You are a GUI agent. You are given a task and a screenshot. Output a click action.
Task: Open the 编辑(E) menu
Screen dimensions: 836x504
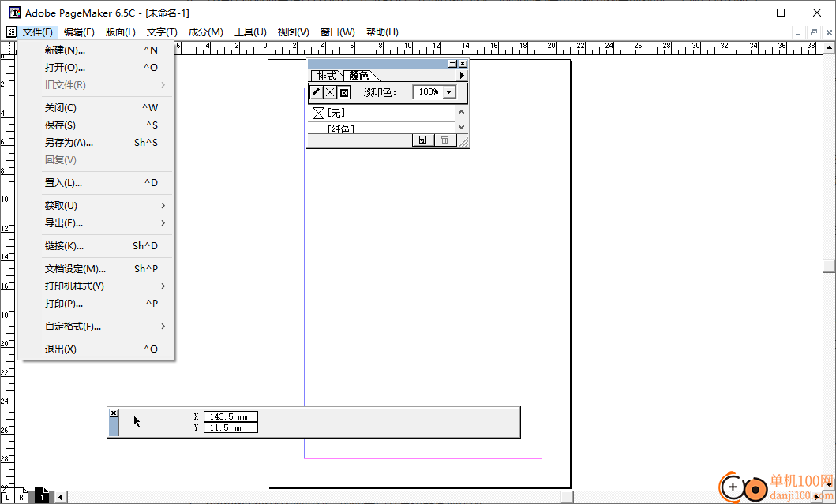[x=79, y=32]
